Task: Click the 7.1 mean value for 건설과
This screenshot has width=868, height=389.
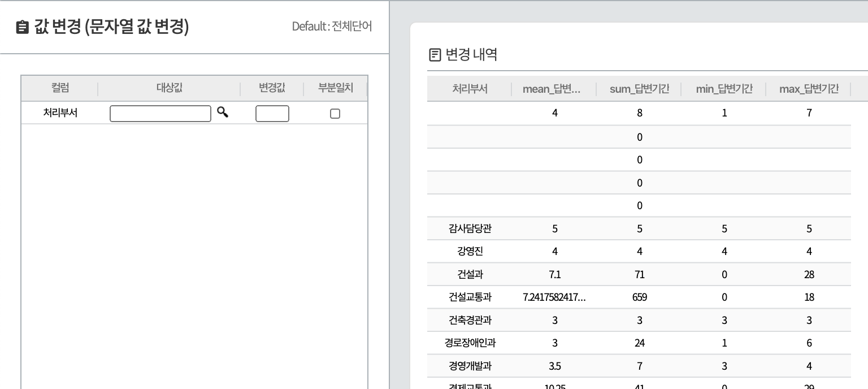Action: tap(555, 275)
